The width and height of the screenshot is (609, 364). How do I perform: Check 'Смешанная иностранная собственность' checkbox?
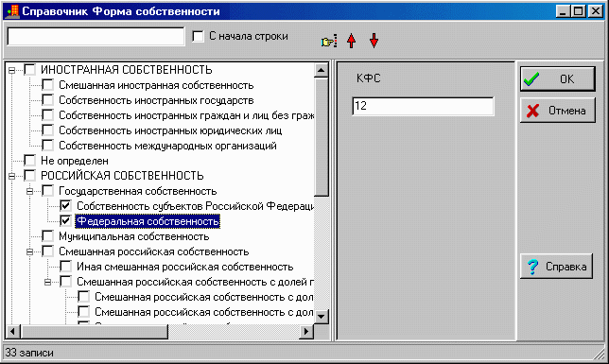click(47, 85)
